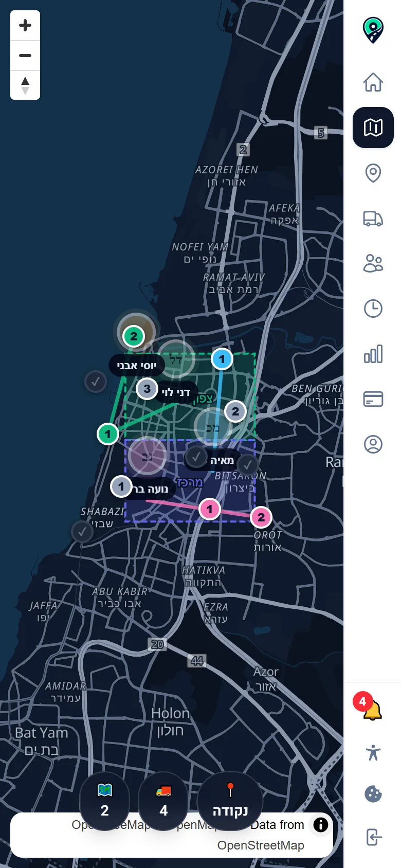Open the credit card billing icon
Viewport: 401px width, 868px height.
(373, 399)
